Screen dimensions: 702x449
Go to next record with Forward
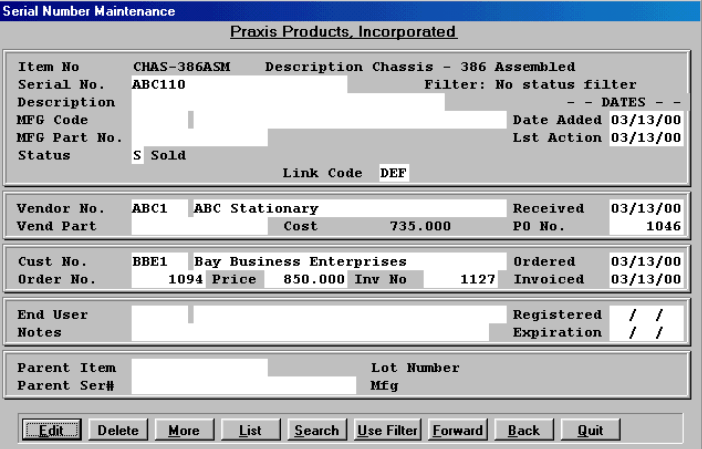[457, 430]
